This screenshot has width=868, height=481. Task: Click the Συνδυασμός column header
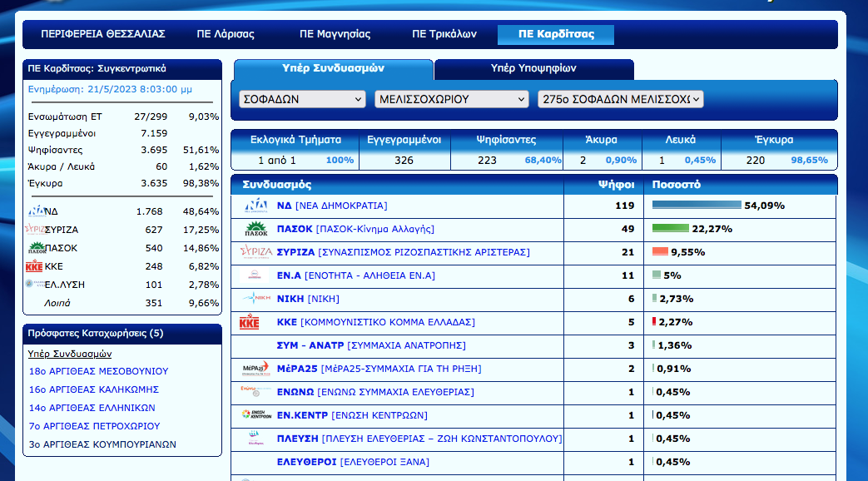277,185
